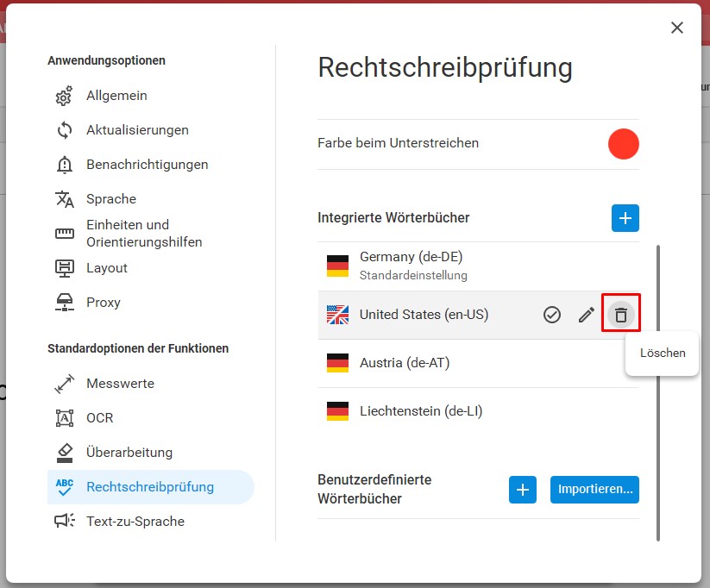710x588 pixels.
Task: Click the Text-zu-Sprache megaphone icon
Action: pyautogui.click(x=65, y=521)
